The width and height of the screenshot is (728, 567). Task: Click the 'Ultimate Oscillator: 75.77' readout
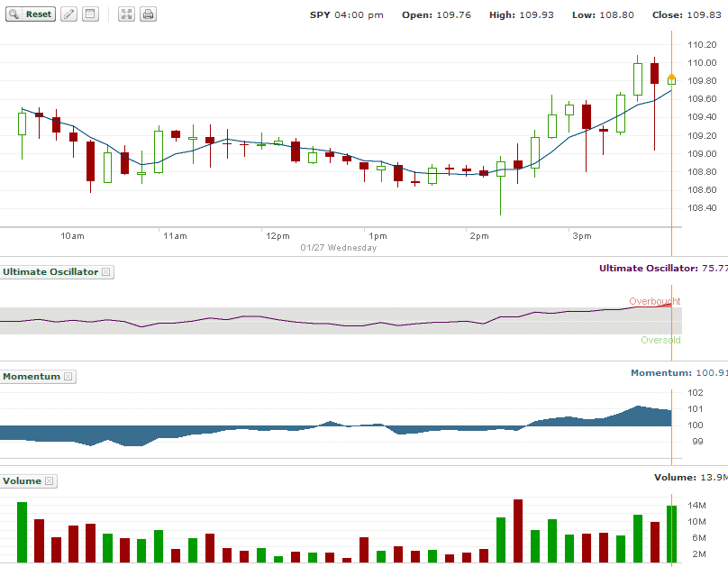click(x=663, y=269)
